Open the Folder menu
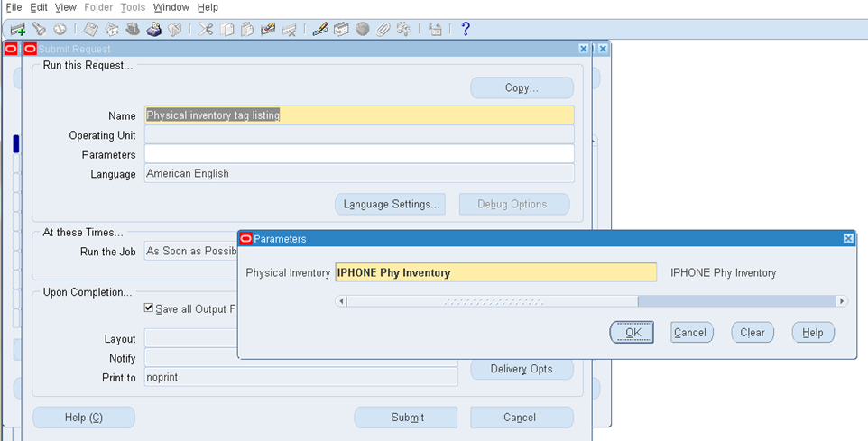Viewport: 868px width, 441px height. click(x=98, y=7)
